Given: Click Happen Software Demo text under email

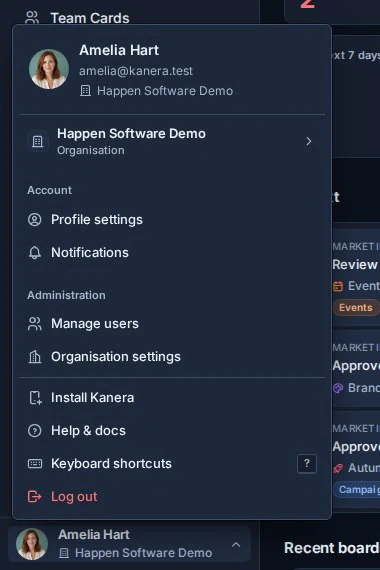Looking at the screenshot, I should [165, 91].
